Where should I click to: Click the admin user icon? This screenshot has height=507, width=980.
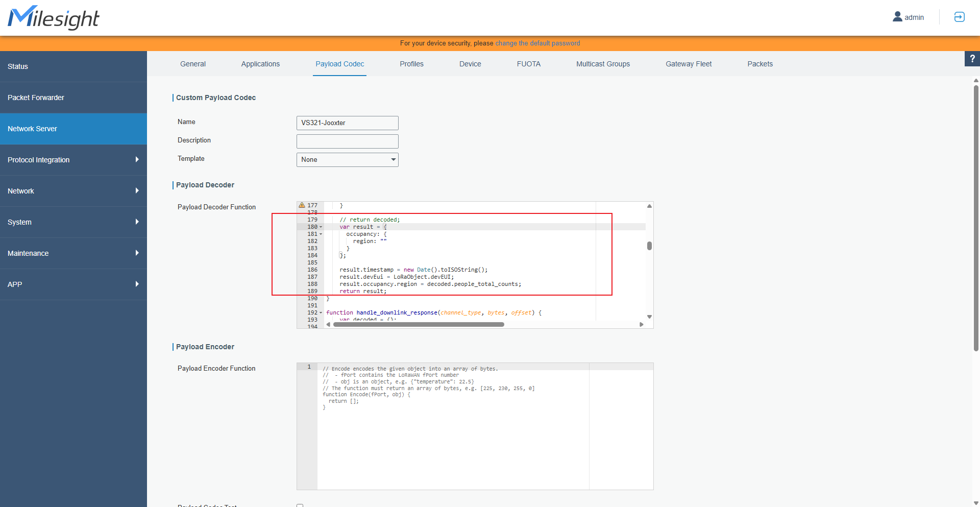click(x=897, y=17)
